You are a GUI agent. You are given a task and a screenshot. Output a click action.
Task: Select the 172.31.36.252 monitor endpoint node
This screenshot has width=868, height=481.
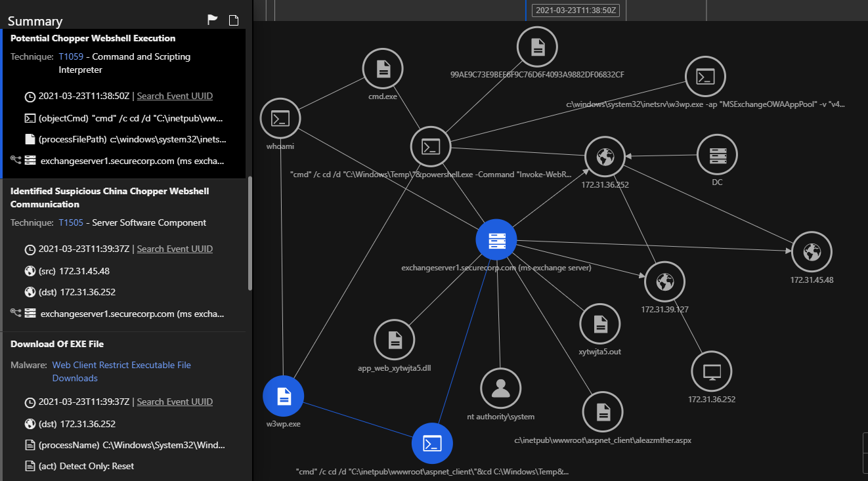[712, 371]
